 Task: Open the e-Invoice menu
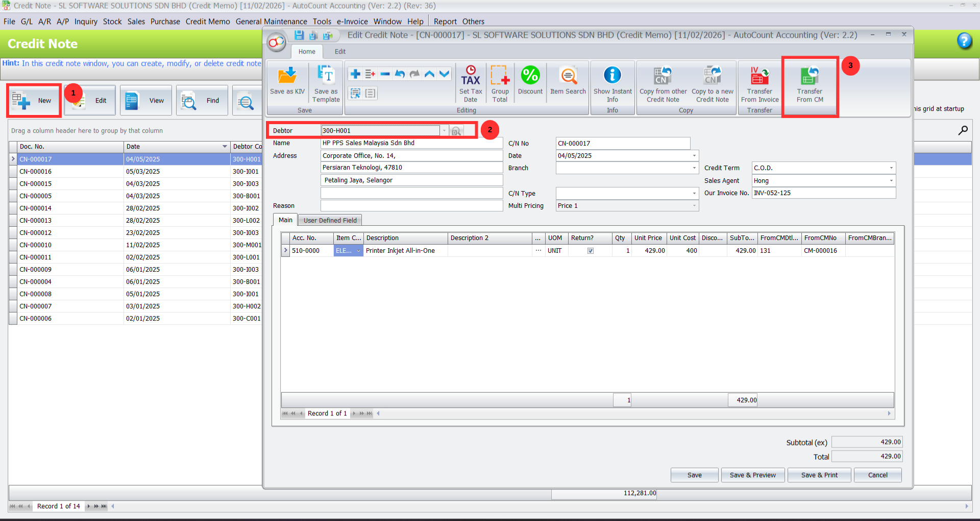point(352,21)
